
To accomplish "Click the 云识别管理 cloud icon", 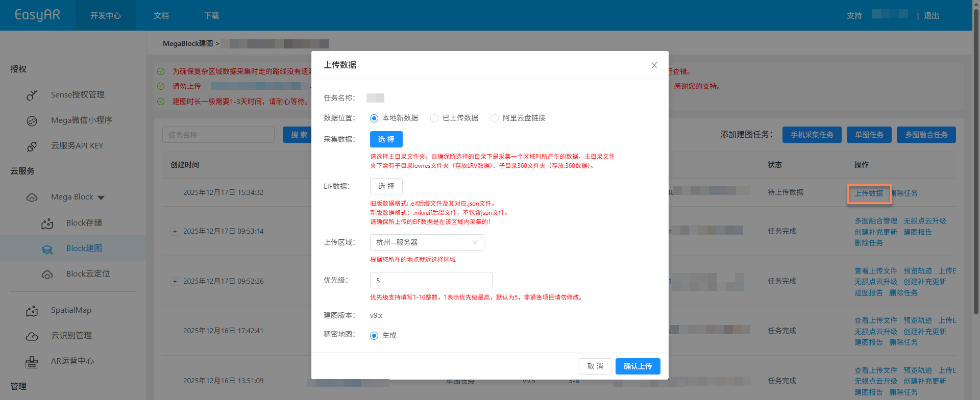I will pyautogui.click(x=32, y=336).
